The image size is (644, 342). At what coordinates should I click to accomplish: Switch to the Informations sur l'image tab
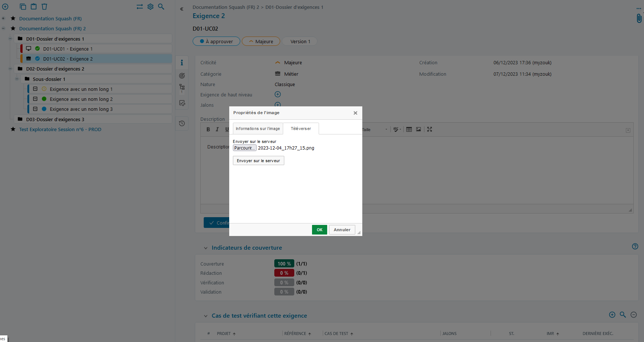click(x=258, y=129)
